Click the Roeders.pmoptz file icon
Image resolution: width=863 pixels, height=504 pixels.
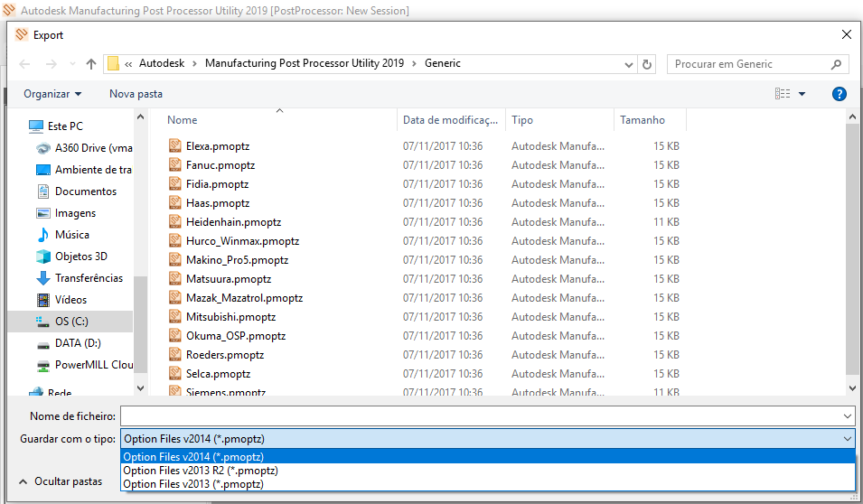(x=175, y=354)
